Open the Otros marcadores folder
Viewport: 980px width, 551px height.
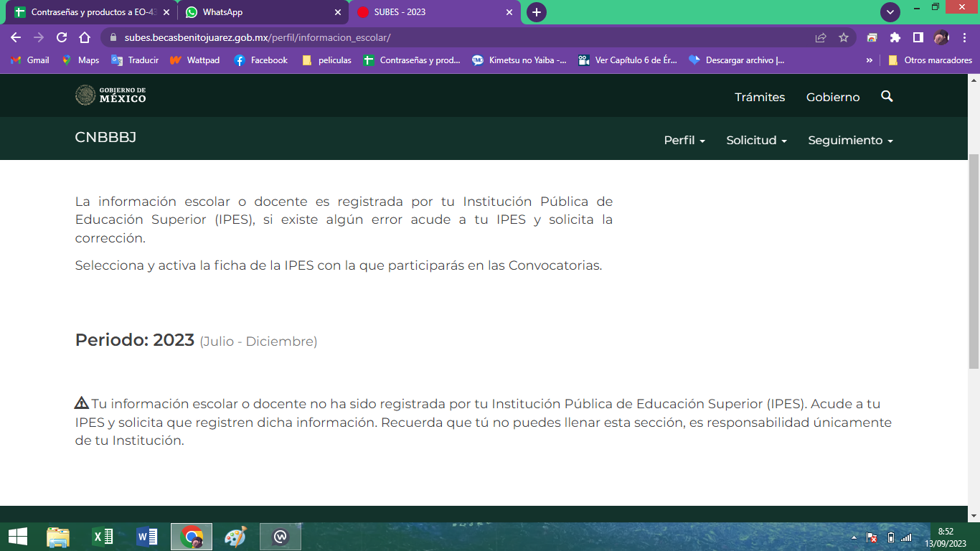(x=930, y=60)
